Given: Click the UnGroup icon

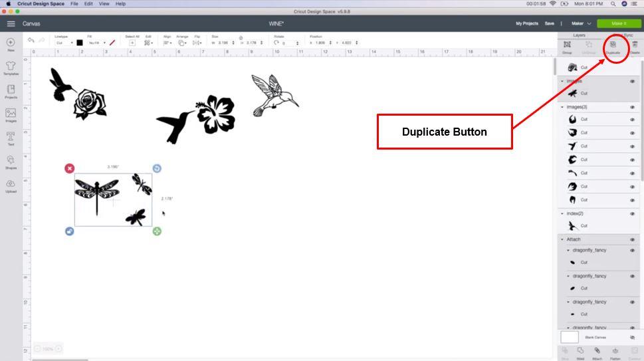Looking at the screenshot, I should click(x=589, y=45).
